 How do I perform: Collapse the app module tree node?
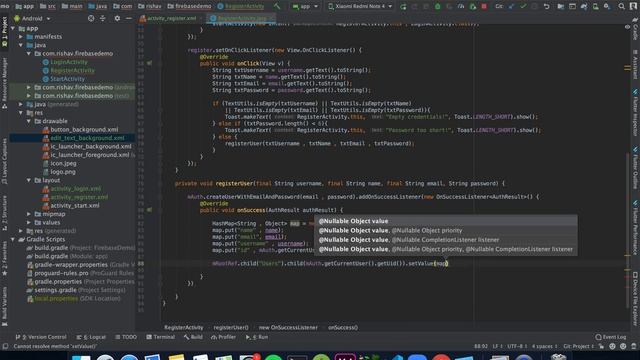click(x=13, y=28)
